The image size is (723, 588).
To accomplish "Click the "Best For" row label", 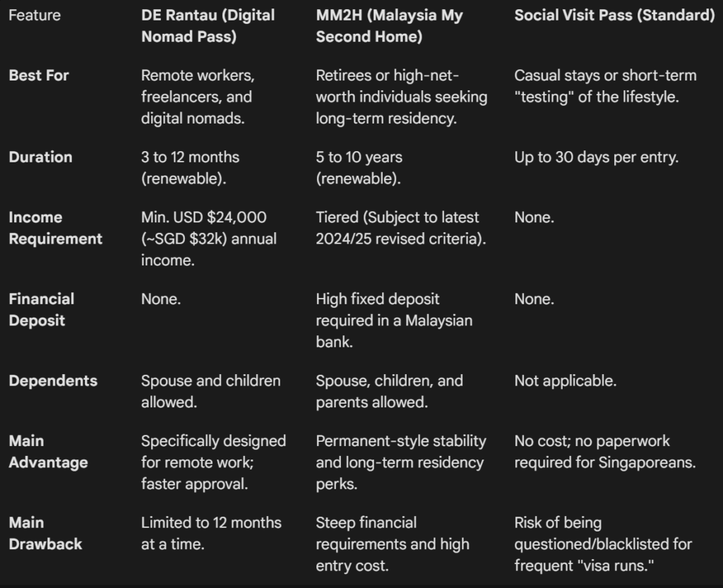I will (x=39, y=76).
